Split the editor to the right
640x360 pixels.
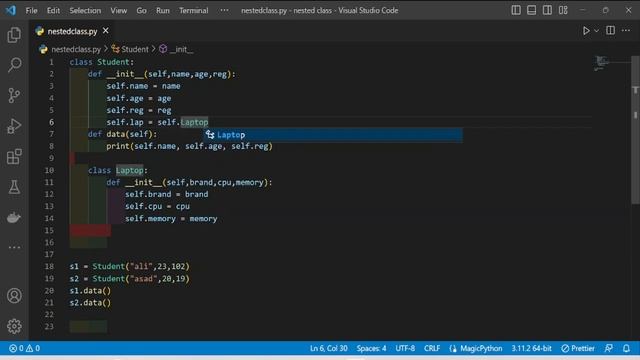[x=610, y=31]
